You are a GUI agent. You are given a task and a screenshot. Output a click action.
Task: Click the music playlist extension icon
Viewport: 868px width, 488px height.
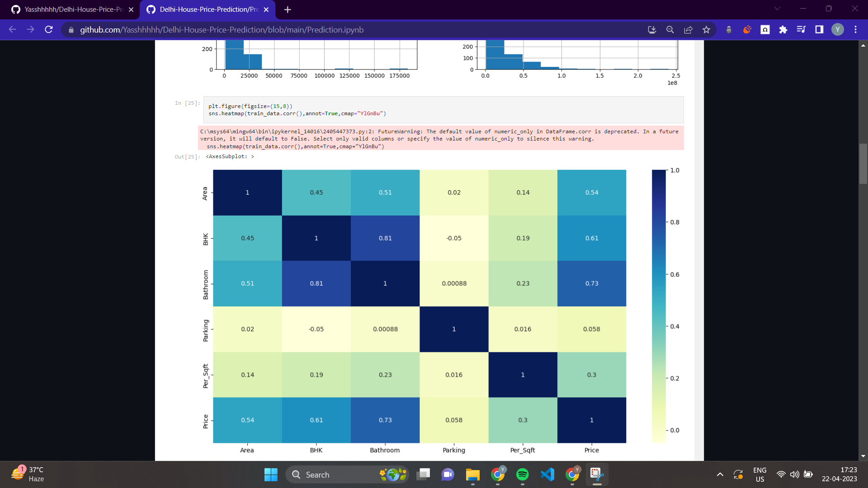(801, 29)
